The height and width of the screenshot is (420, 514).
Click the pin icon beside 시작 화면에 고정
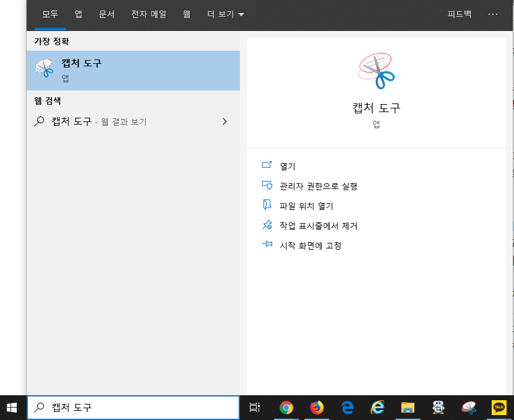click(267, 244)
